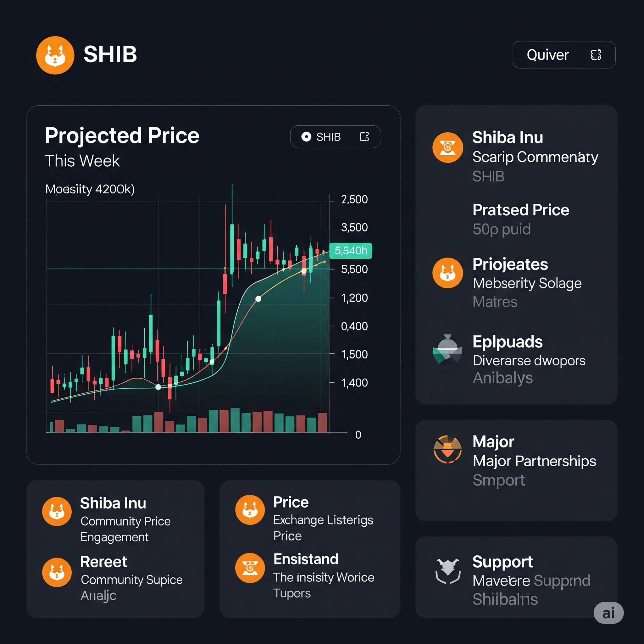
Task: Open the SHIB chart selector dropdown
Action: click(335, 137)
